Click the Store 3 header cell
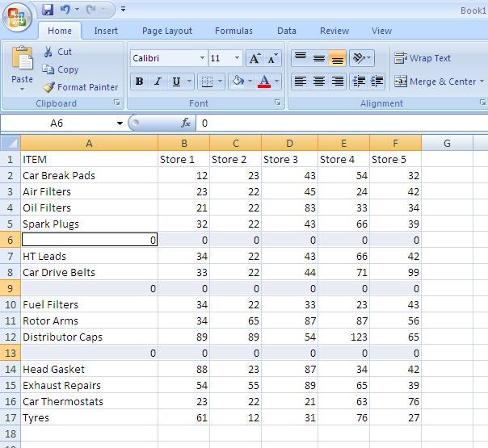488x448 pixels. [x=289, y=159]
